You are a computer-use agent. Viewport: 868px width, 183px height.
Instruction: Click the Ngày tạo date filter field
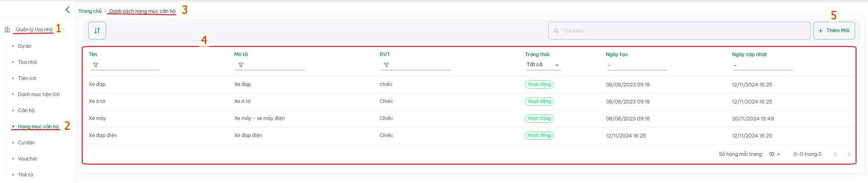(636, 65)
